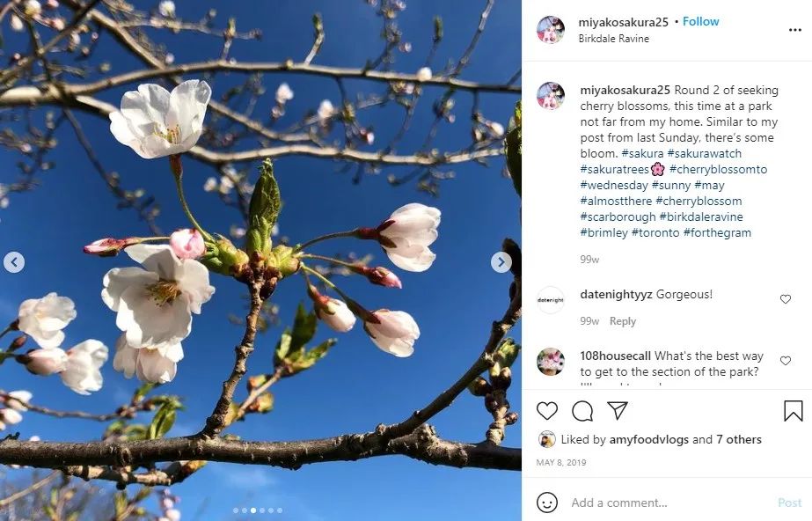Click the Add a comment field

click(x=670, y=503)
